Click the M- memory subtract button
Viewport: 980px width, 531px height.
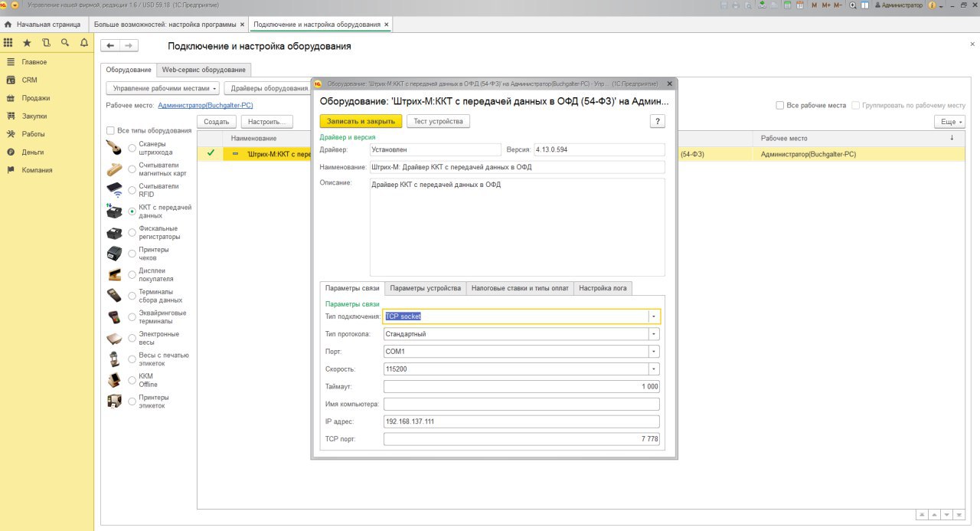click(838, 5)
